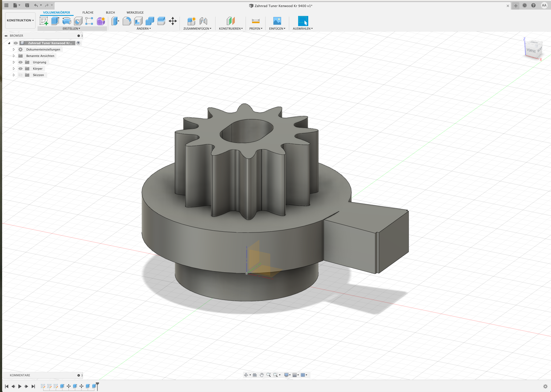Open the viewports layout dropdown
The image size is (551, 392).
tap(304, 375)
